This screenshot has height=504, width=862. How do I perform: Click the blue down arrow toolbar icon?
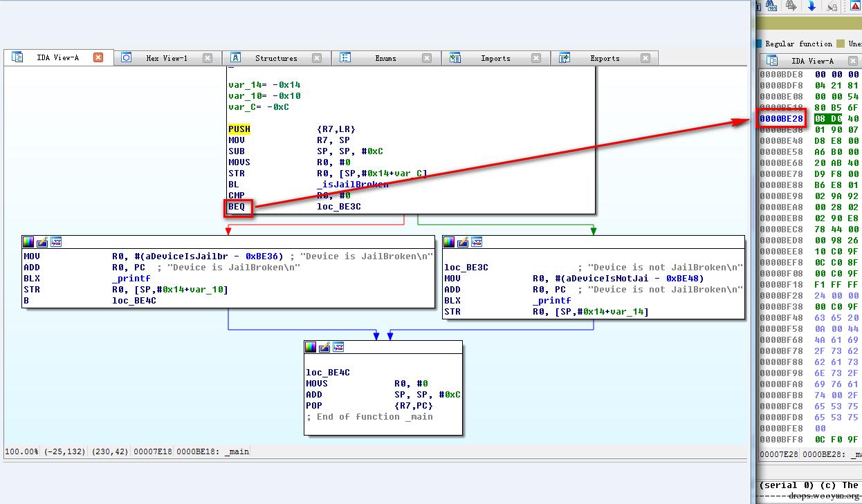811,6
